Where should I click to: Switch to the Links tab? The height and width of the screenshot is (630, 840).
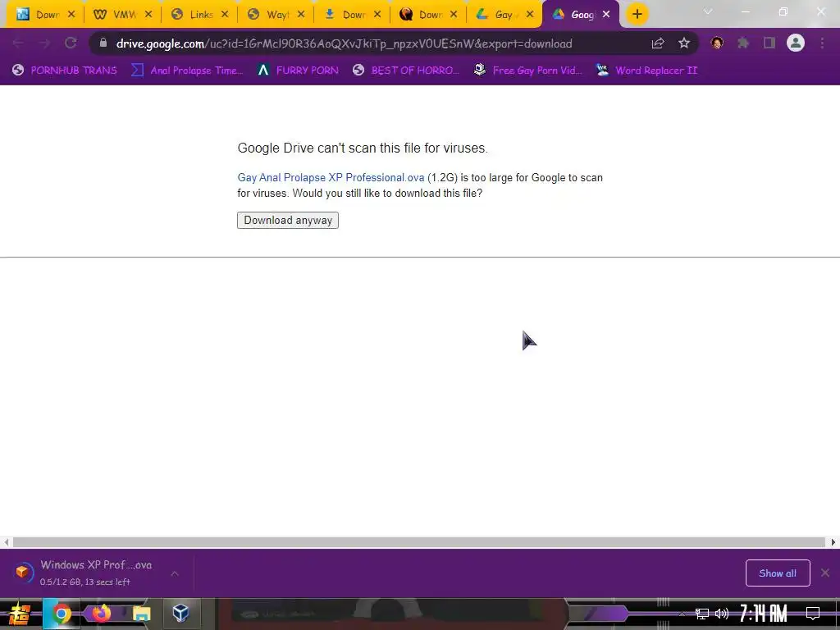202,15
